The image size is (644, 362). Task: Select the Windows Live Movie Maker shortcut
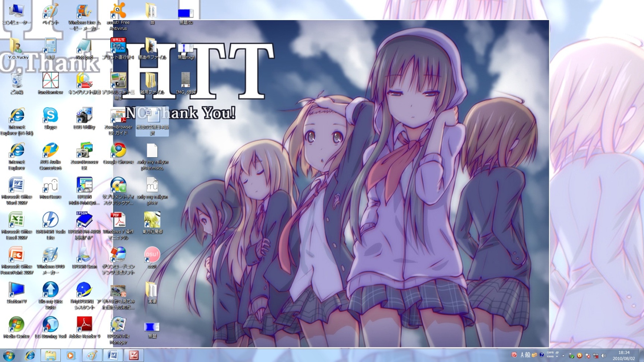tap(84, 18)
